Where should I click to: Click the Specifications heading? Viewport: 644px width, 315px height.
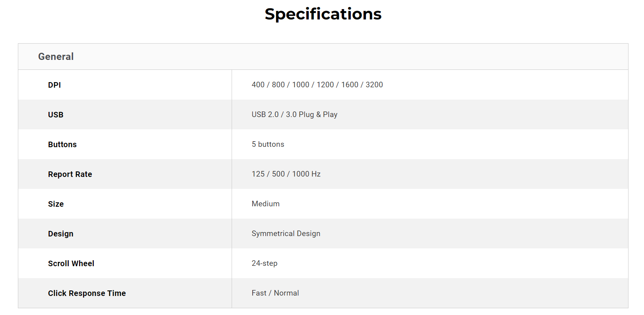pos(323,14)
